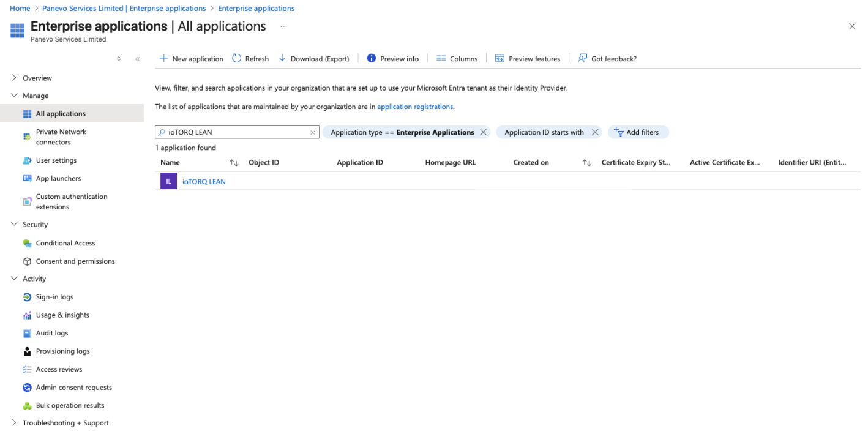Viewport: 868px width, 442px height.
Task: Open the application registrations link
Action: pyautogui.click(x=415, y=107)
